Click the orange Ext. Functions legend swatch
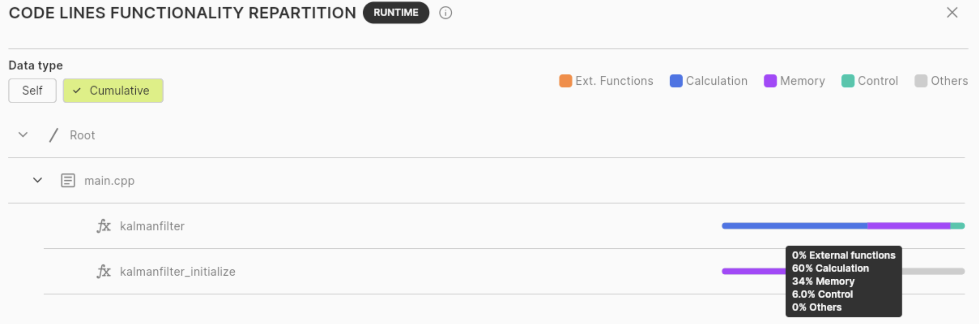This screenshot has height=324, width=980. 565,81
